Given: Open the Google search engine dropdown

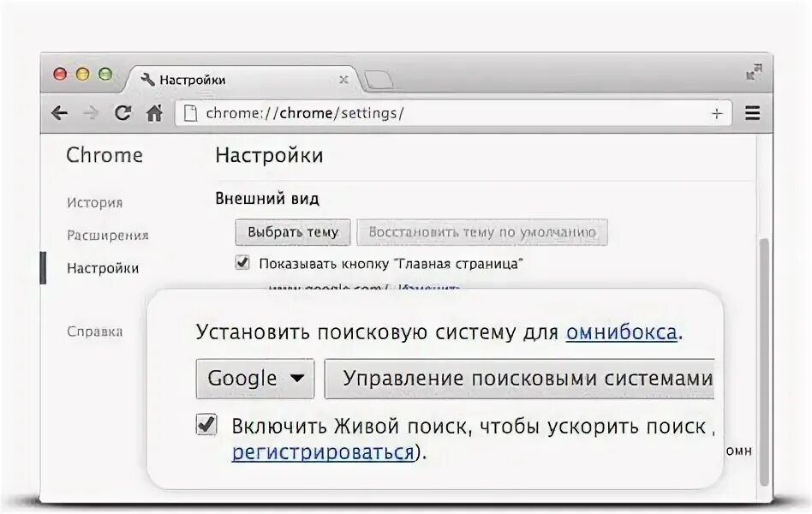Looking at the screenshot, I should (x=255, y=379).
